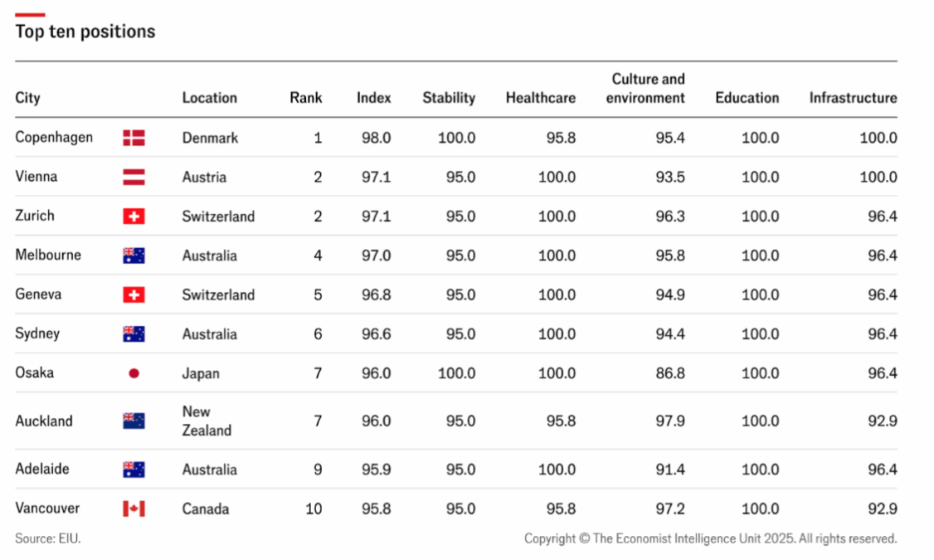Click the New Zealand flag beside Auckland
This screenshot has height=560, width=934.
[x=134, y=421]
